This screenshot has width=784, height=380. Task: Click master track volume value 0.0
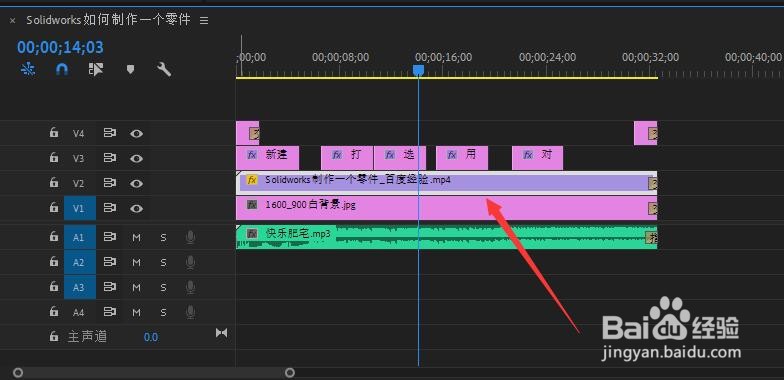pyautogui.click(x=150, y=338)
